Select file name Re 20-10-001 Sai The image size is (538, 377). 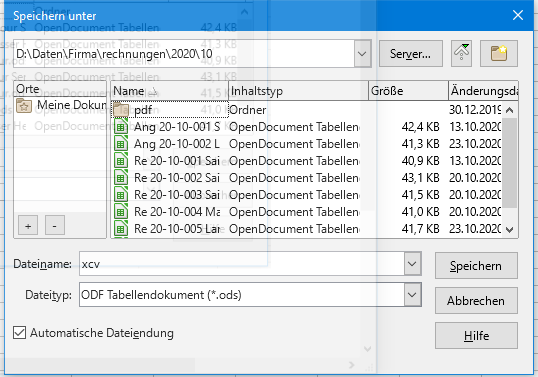pyautogui.click(x=177, y=161)
